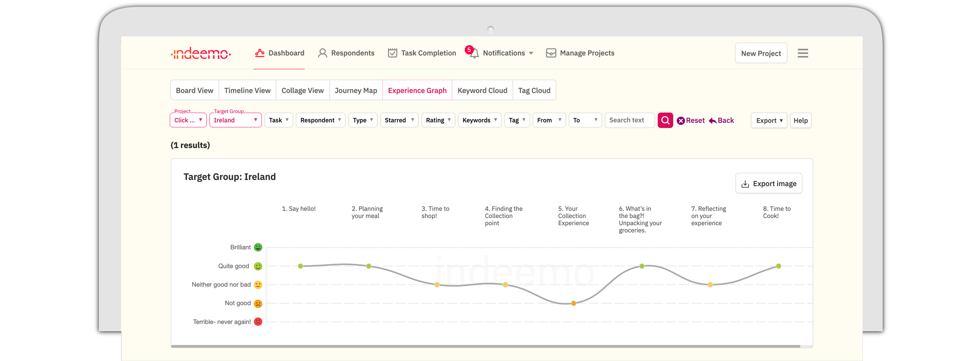Screen dimensions: 980x361
Task: Switch to the Journey Map tab
Action: point(355,90)
